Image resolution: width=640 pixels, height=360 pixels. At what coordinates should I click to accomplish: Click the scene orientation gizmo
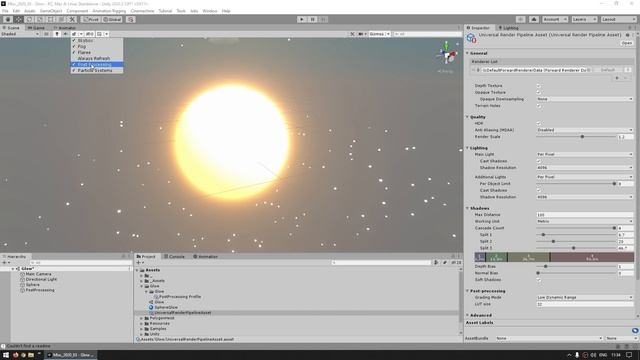[x=447, y=54]
